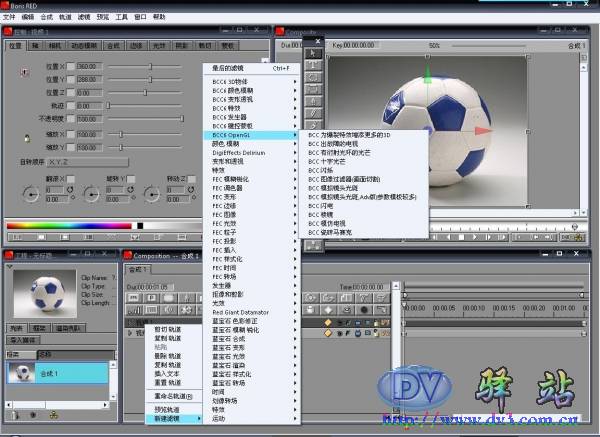Open the 滤镜 menu in menu bar
This screenshot has width=600, height=437.
[84, 17]
